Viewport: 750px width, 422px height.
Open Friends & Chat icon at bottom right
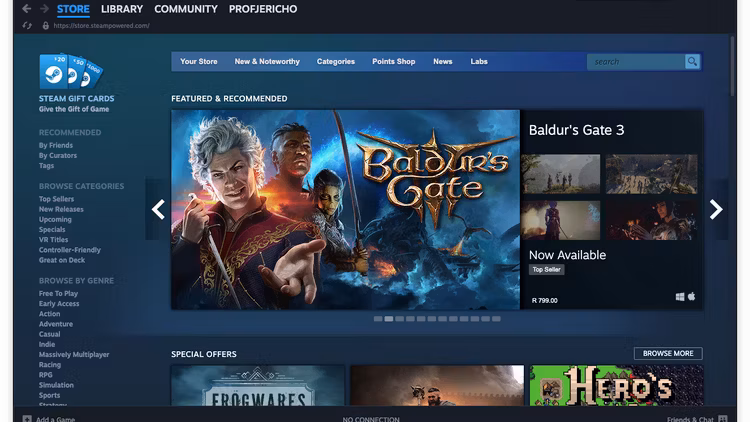(x=723, y=419)
